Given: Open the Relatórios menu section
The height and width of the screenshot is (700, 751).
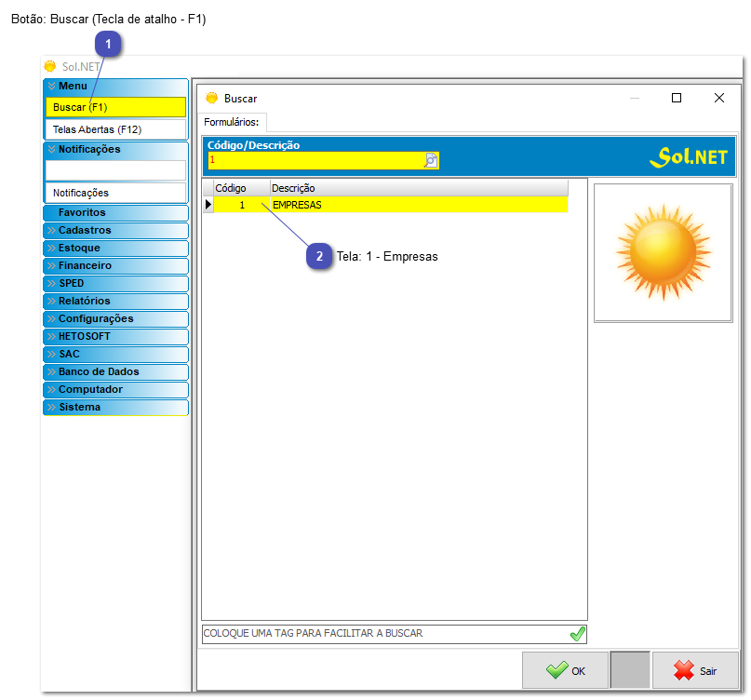Looking at the screenshot, I should coord(115,301).
